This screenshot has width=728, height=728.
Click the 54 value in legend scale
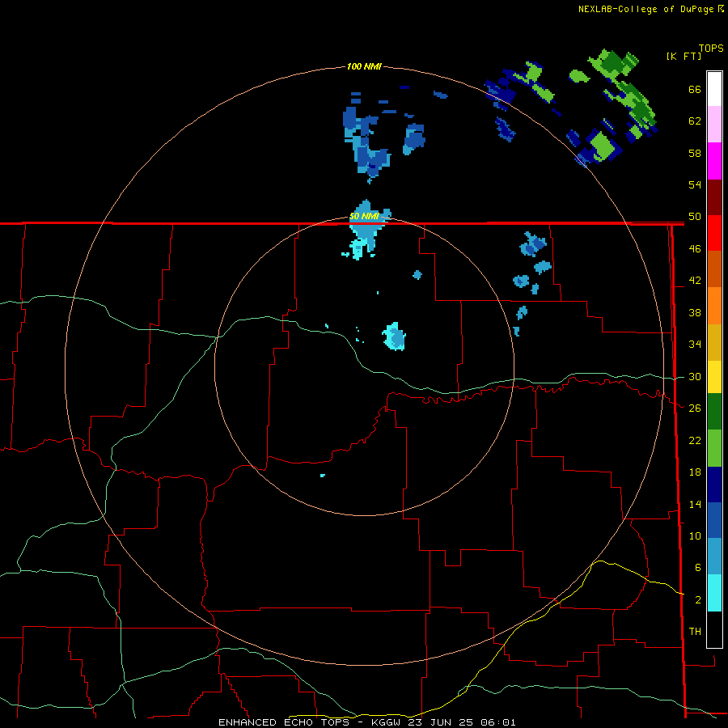695,184
